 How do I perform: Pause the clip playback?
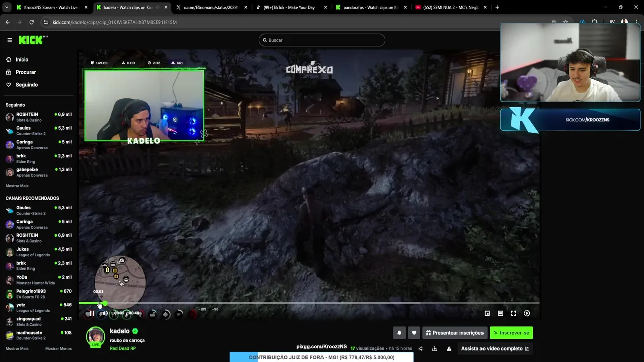(91, 313)
